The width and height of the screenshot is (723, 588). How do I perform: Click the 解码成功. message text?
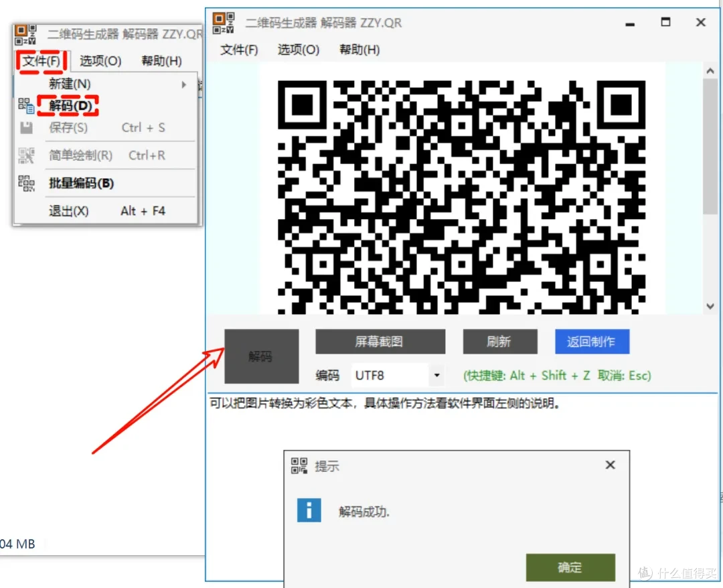click(x=364, y=512)
